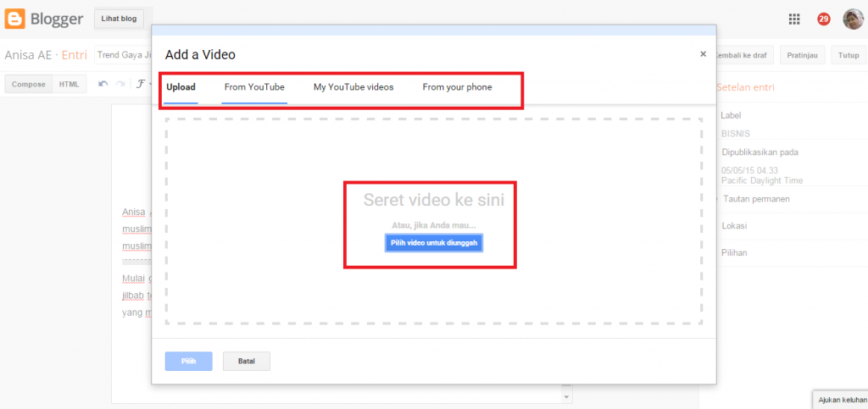This screenshot has height=409, width=868.
Task: Switch editor to HTML mode
Action: [70, 85]
